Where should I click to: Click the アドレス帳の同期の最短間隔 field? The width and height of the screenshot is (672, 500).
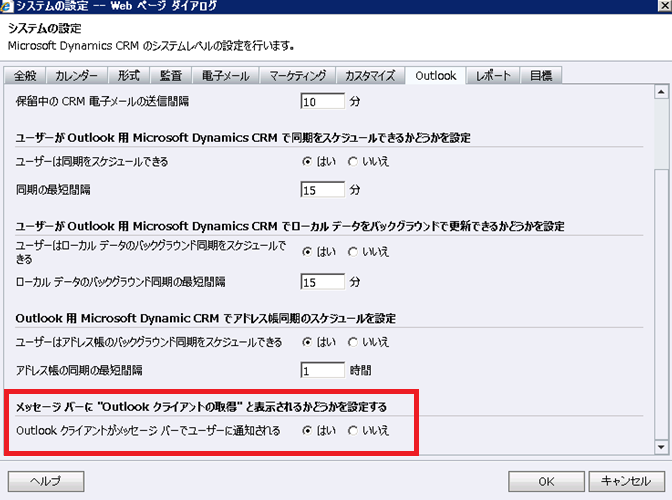322,370
